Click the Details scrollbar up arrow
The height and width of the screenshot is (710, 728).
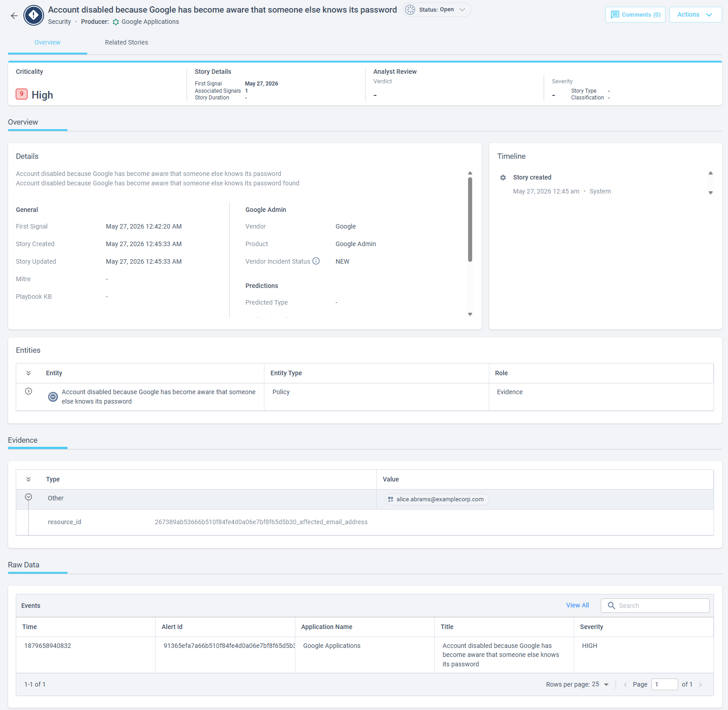[470, 173]
